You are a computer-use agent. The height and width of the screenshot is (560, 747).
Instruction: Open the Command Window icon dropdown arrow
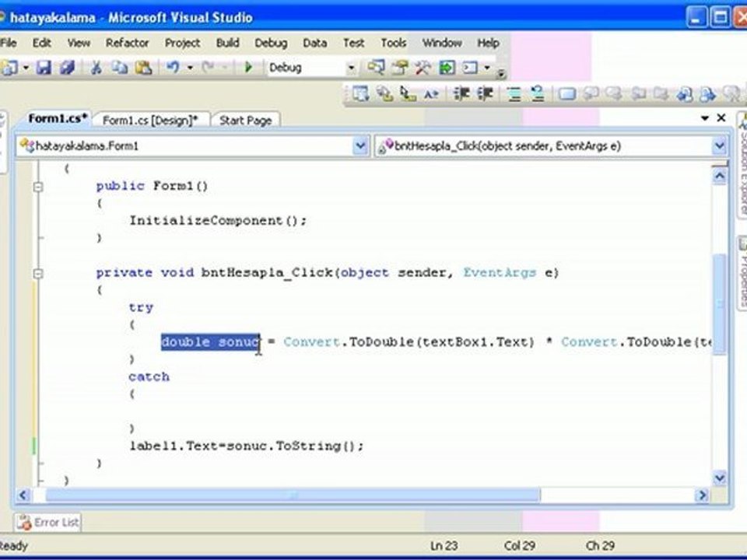(x=487, y=68)
